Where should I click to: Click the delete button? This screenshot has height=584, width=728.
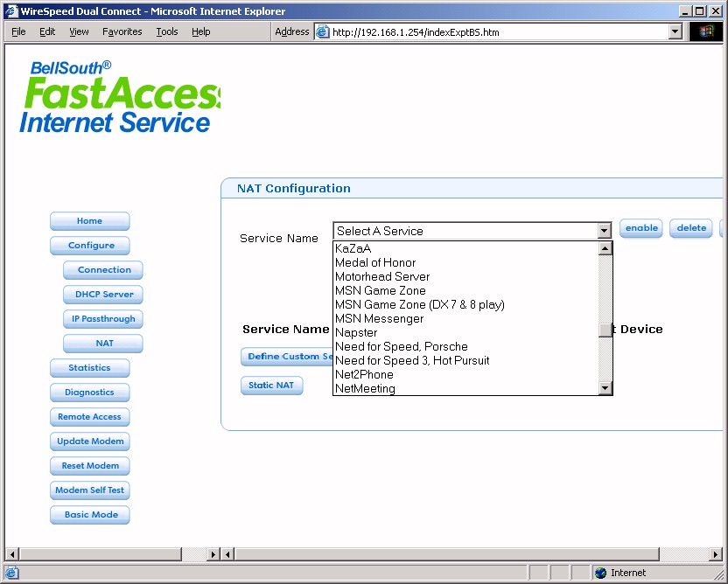[x=691, y=228]
